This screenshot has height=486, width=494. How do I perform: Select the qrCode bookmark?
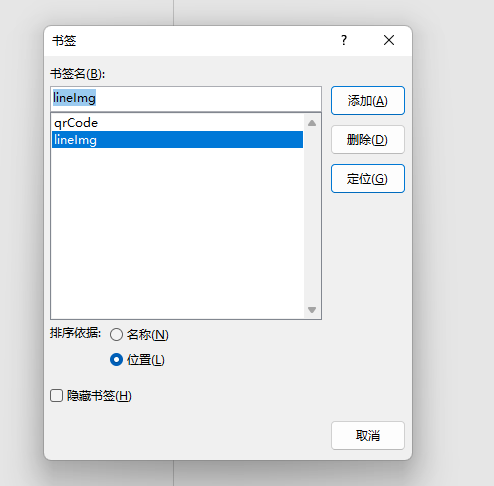coord(177,123)
